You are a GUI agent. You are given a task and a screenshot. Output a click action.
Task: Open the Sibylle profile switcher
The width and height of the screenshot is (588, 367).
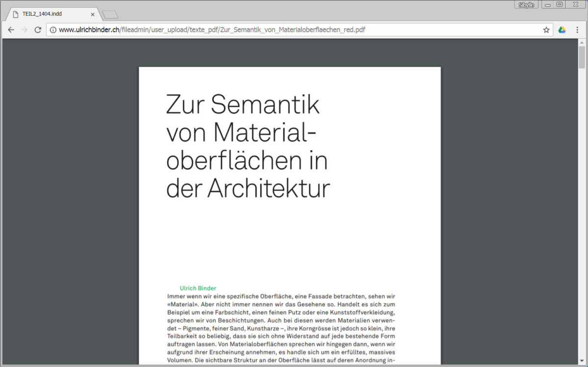pyautogui.click(x=527, y=5)
